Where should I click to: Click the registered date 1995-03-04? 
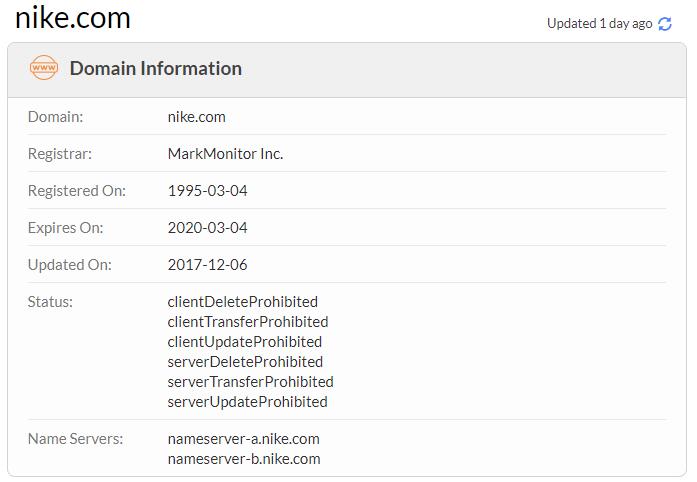(208, 191)
